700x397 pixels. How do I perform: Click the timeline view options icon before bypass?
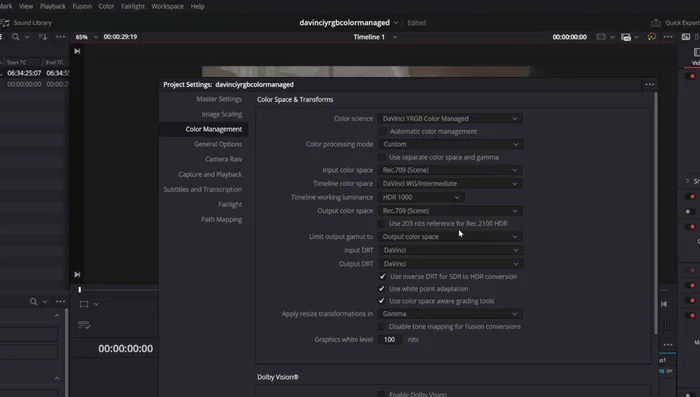pos(626,37)
